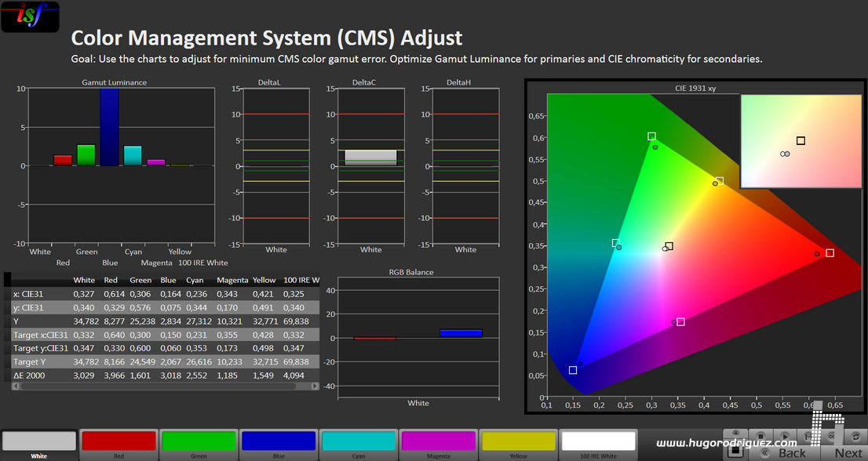Select the Yellow color swatch
The image size is (868, 461).
tap(518, 441)
